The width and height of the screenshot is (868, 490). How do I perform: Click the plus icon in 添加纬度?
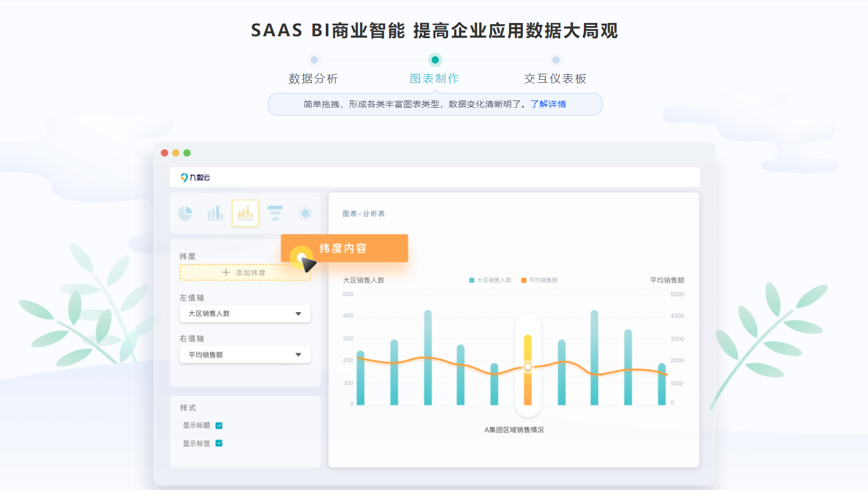point(226,273)
